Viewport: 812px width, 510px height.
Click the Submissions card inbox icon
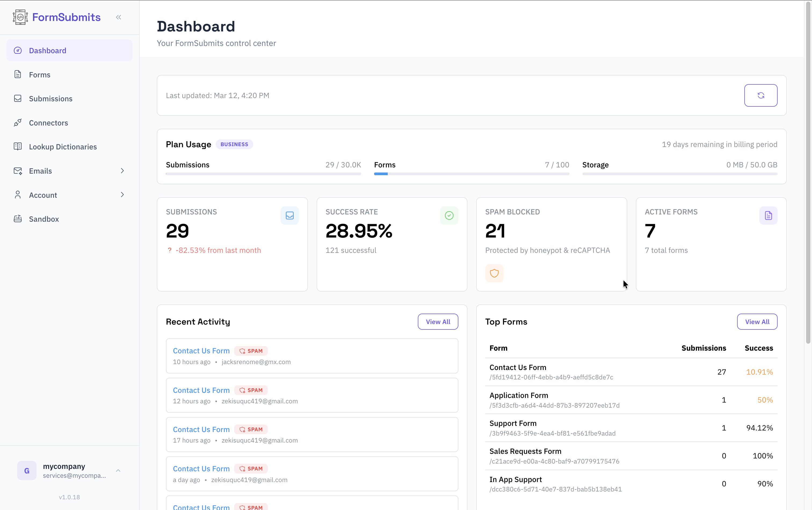(289, 216)
